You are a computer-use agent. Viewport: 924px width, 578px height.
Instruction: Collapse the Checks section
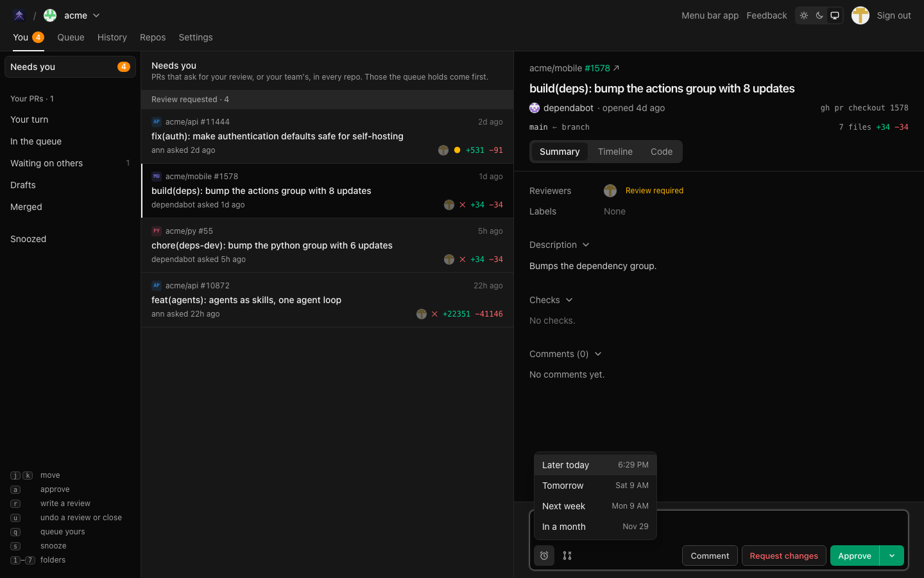[551, 300]
